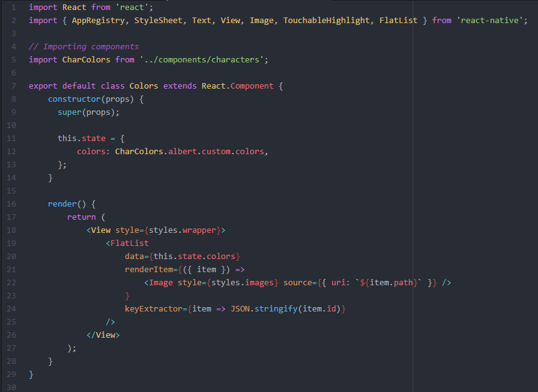Click the uri key in source prop

point(338,283)
